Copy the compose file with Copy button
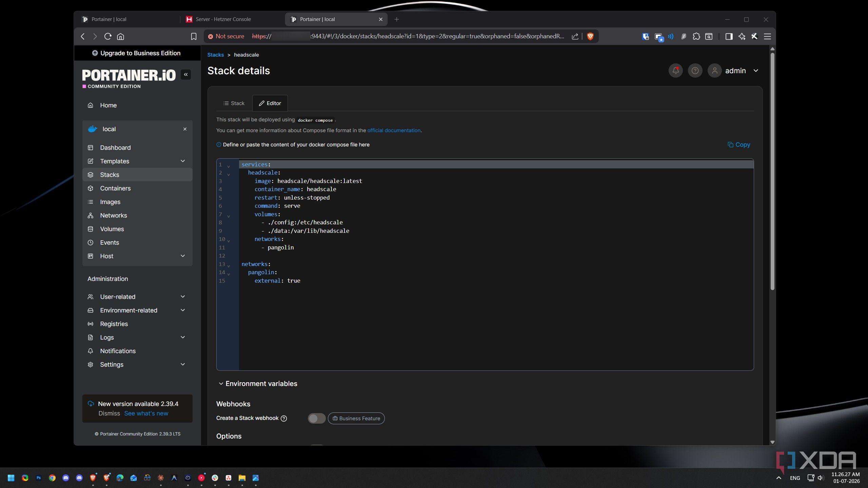 pyautogui.click(x=739, y=145)
